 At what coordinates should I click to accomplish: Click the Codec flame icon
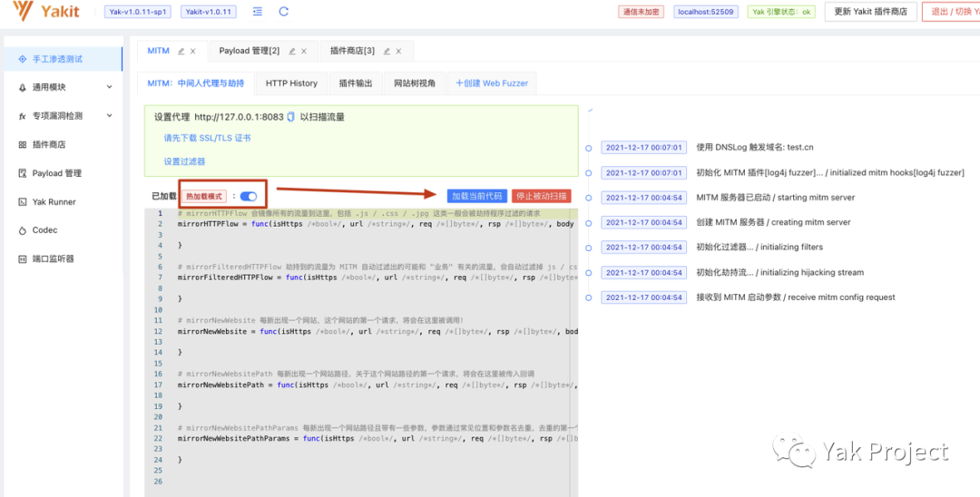[x=22, y=230]
